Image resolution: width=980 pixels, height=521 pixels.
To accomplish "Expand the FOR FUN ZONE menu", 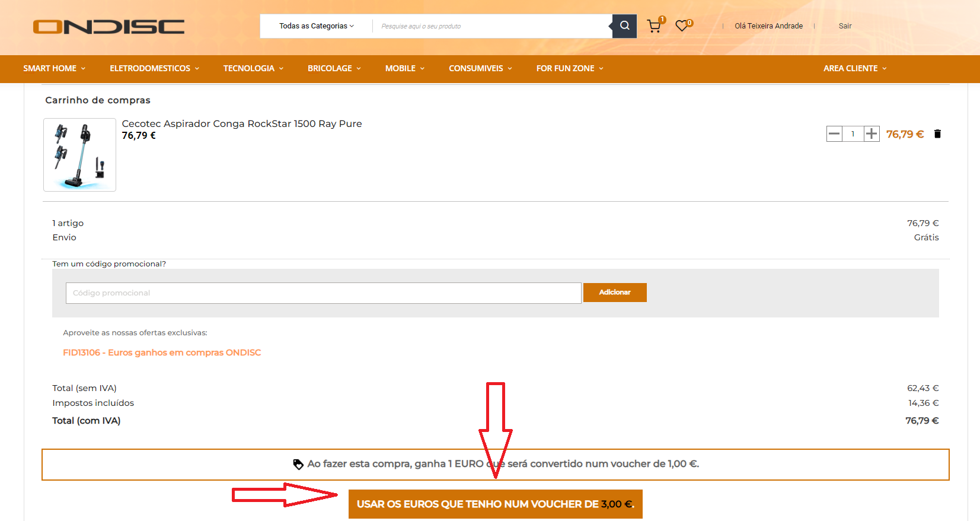I will (570, 68).
